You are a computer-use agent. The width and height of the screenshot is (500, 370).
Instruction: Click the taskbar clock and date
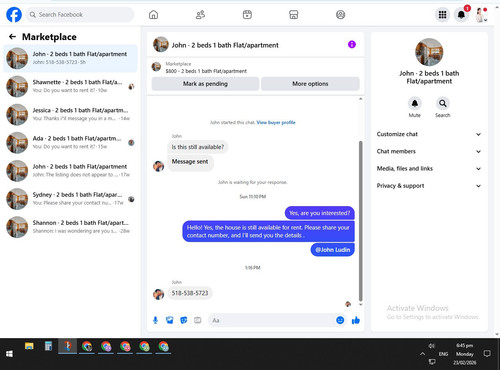click(x=465, y=354)
